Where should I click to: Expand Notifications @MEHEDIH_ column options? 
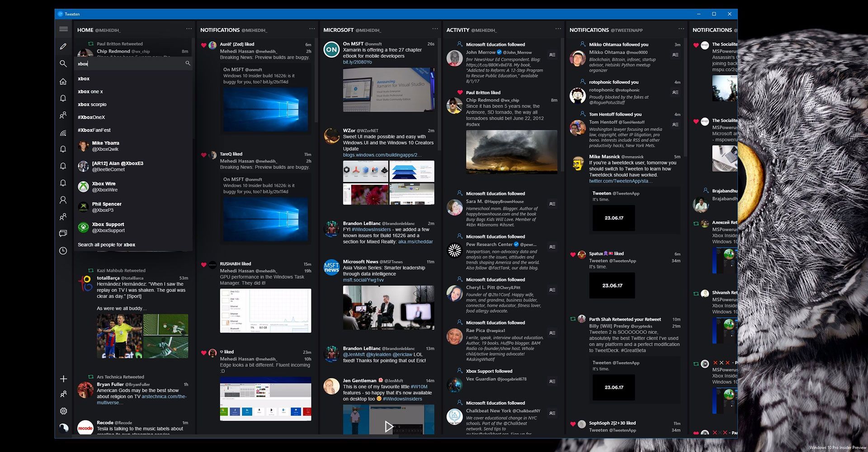click(x=312, y=29)
